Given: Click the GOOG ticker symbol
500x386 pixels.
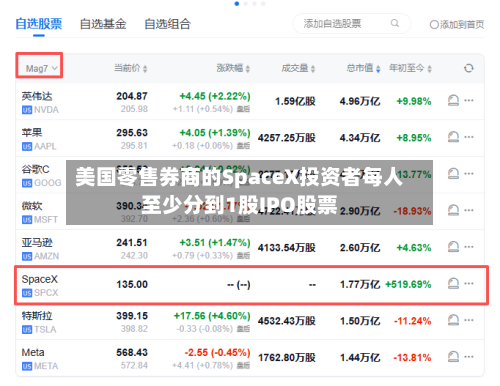Looking at the screenshot, I should [48, 183].
